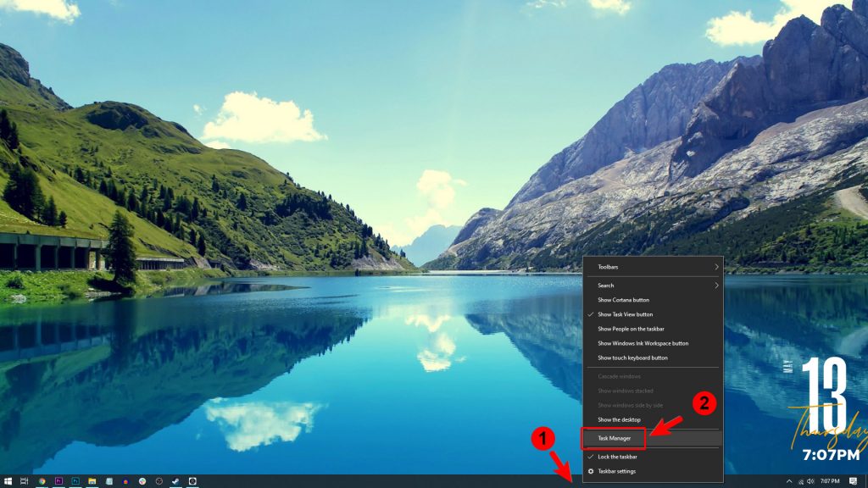Open the dark blue circular app with orange dot
The image size is (868, 488).
pyautogui.click(x=125, y=481)
